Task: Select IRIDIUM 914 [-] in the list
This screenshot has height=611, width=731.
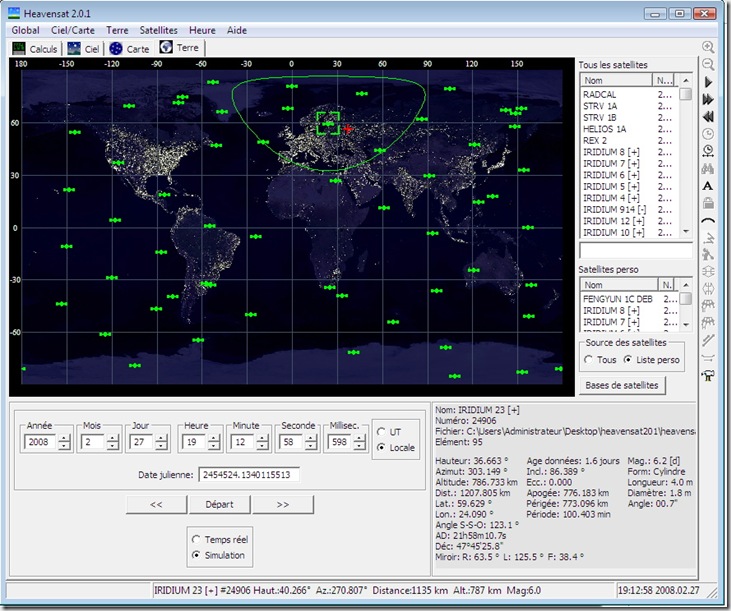Action: (x=627, y=209)
